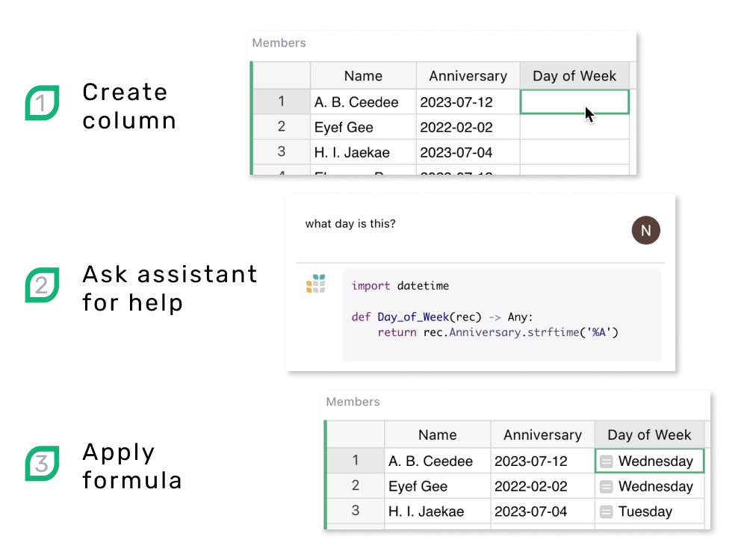Screen dimensions: 747x560
Task: Select row number 3 in the step 3 table
Action: tap(355, 511)
